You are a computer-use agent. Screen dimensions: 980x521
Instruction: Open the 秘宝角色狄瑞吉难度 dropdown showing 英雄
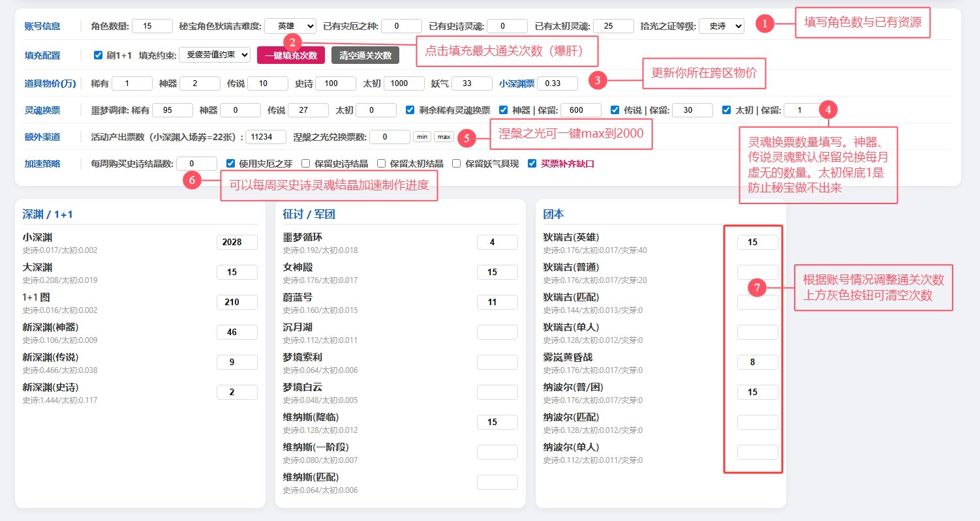click(x=291, y=25)
